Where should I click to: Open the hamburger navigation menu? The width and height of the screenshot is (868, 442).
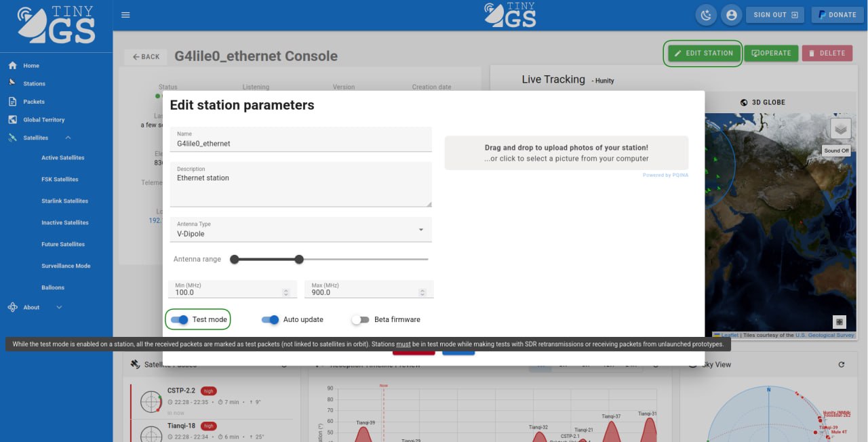pos(125,15)
